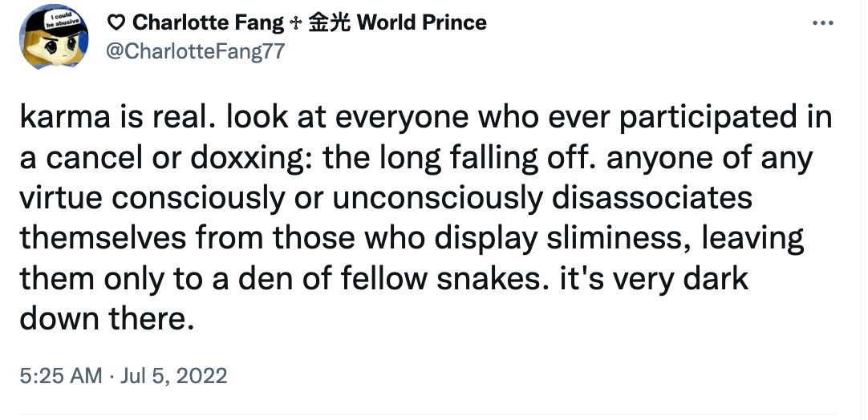Click the cross symbol in the display name

point(294,23)
